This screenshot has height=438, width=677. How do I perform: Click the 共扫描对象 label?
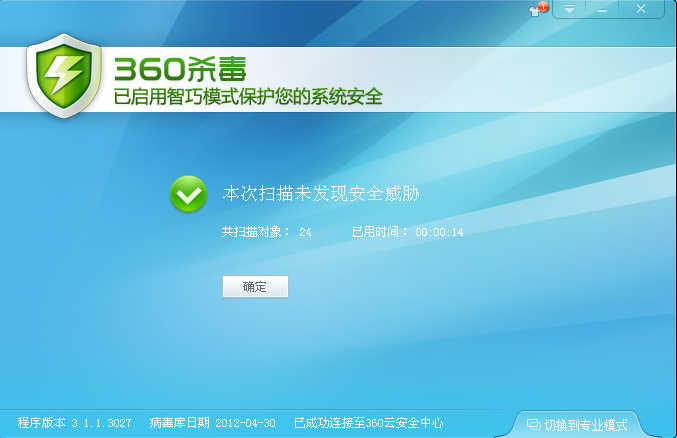255,232
